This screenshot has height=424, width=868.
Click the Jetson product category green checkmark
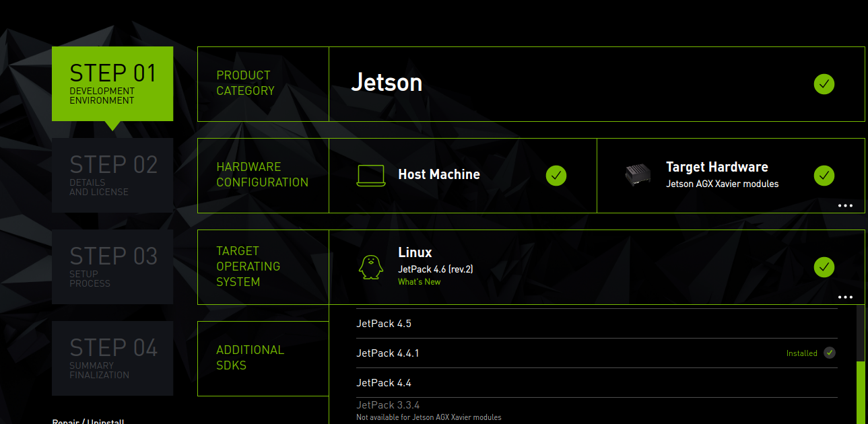pos(824,84)
